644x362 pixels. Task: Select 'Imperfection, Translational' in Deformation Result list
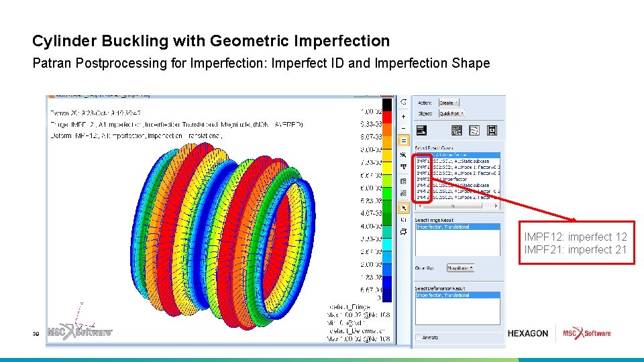coord(458,296)
